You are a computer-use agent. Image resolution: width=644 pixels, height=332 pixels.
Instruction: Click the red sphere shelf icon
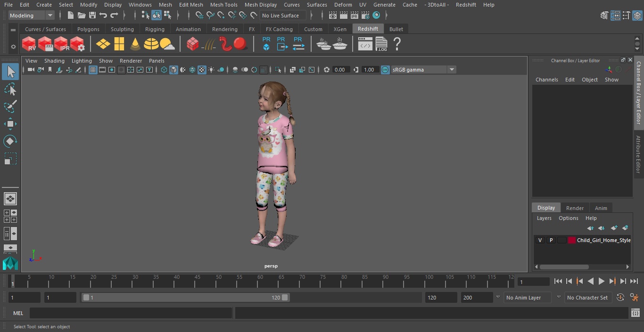pos(240,44)
